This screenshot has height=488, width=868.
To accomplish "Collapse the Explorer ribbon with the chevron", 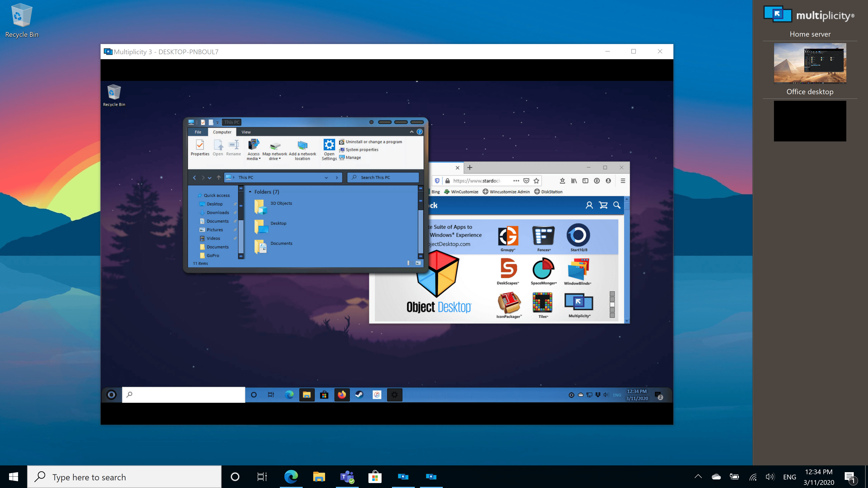I will click(x=412, y=132).
